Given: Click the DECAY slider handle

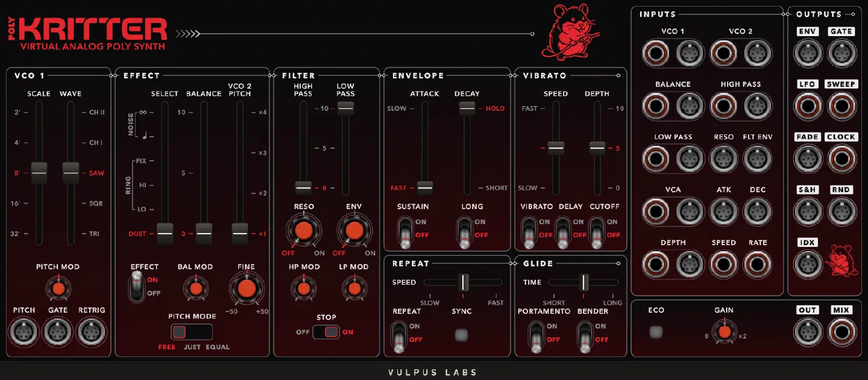Looking at the screenshot, I should [467, 108].
